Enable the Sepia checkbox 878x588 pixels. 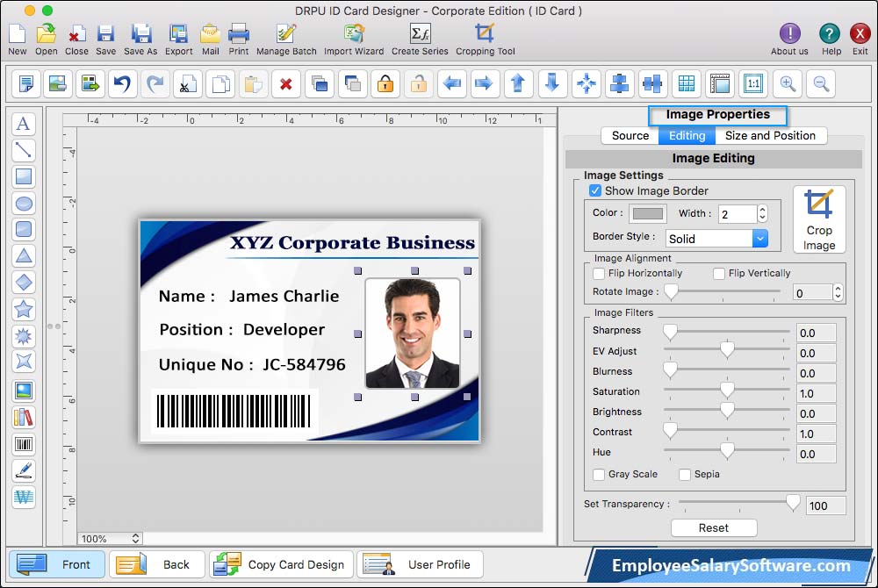(x=684, y=475)
